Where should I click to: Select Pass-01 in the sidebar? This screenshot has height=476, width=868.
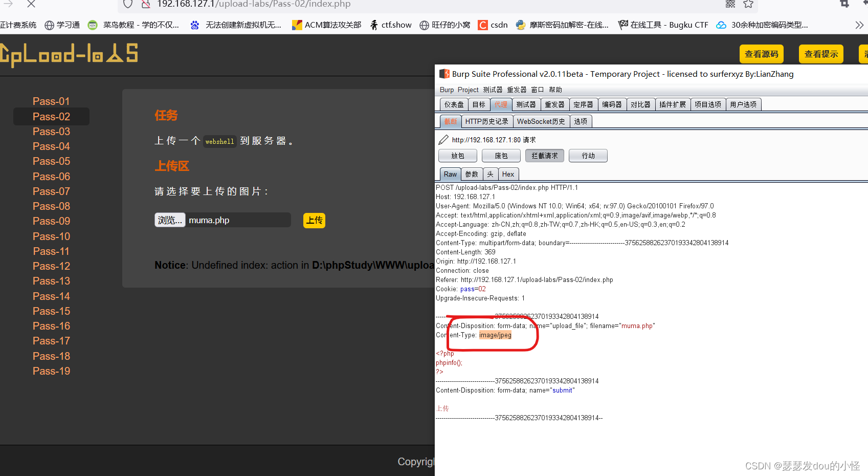click(51, 101)
